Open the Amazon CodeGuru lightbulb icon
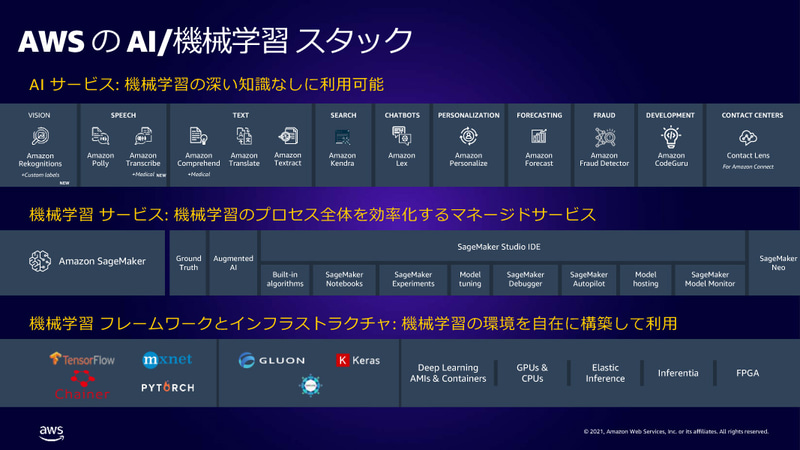The width and height of the screenshot is (800, 450). 671,137
